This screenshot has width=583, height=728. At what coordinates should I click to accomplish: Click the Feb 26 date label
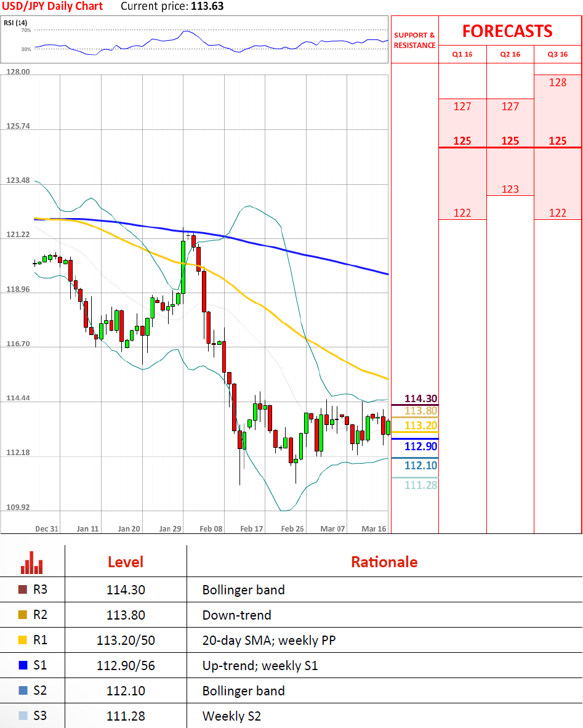pyautogui.click(x=292, y=529)
